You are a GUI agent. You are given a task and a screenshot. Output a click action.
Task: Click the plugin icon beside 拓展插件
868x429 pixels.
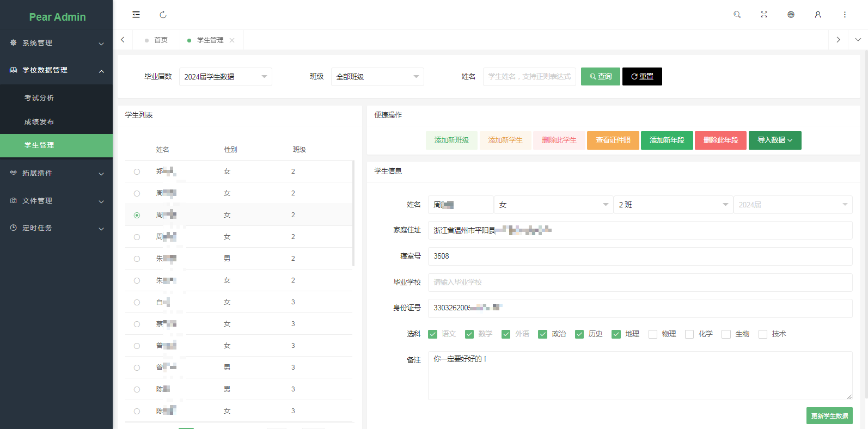coord(14,173)
